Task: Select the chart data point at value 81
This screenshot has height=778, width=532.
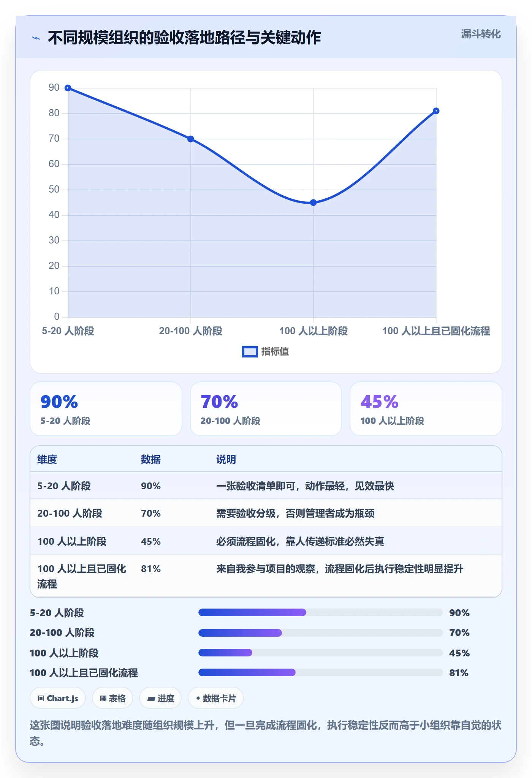Action: pyautogui.click(x=436, y=111)
